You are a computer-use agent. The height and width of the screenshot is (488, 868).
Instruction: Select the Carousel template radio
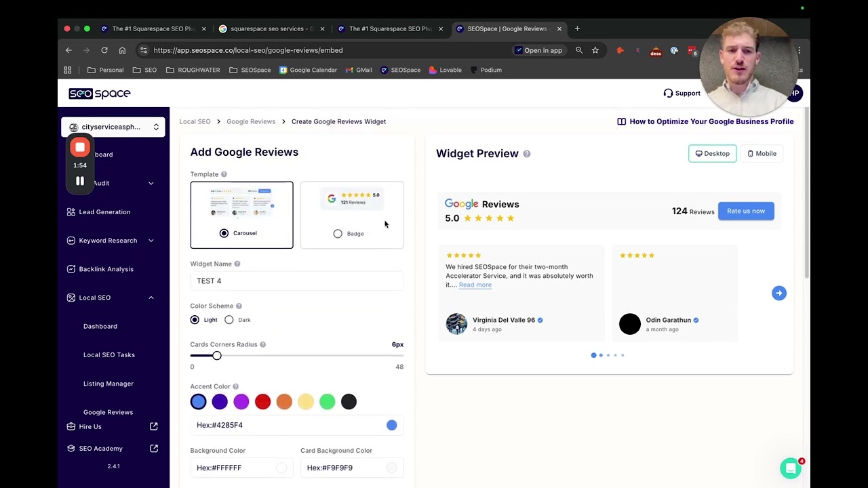(224, 233)
